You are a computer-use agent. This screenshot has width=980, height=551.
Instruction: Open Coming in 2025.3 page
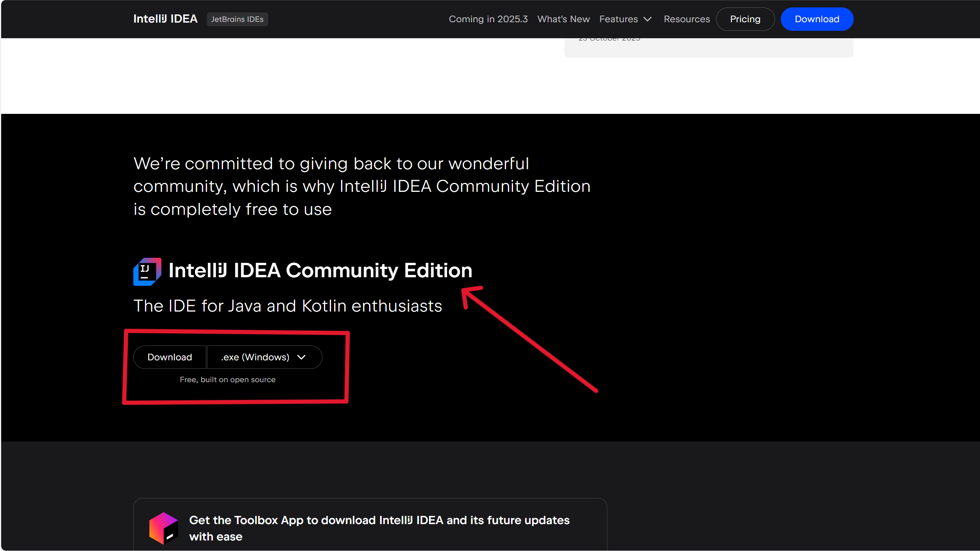pos(488,19)
